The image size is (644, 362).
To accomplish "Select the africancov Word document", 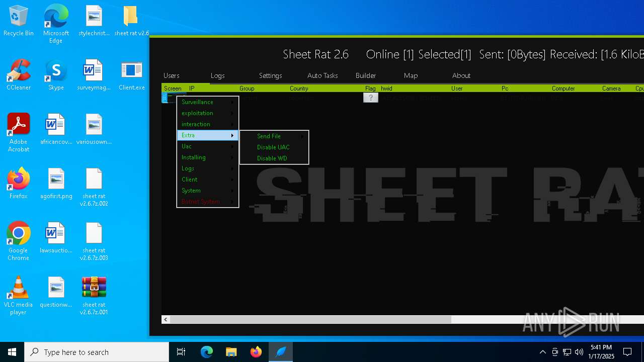I will tap(56, 129).
